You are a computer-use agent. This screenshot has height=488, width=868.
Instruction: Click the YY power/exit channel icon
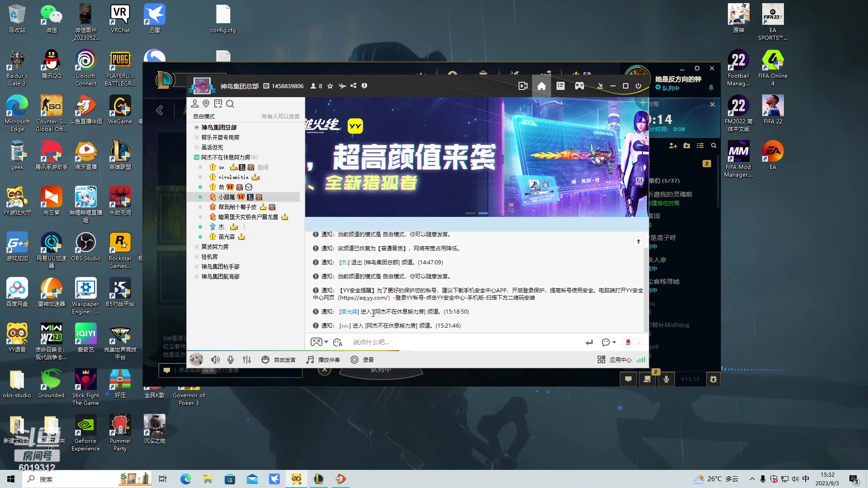tap(638, 86)
